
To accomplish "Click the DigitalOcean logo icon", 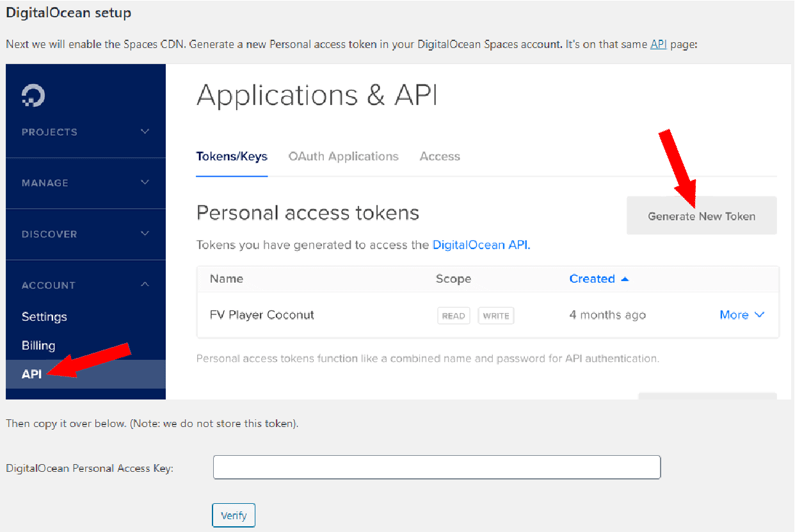I will pos(33,96).
